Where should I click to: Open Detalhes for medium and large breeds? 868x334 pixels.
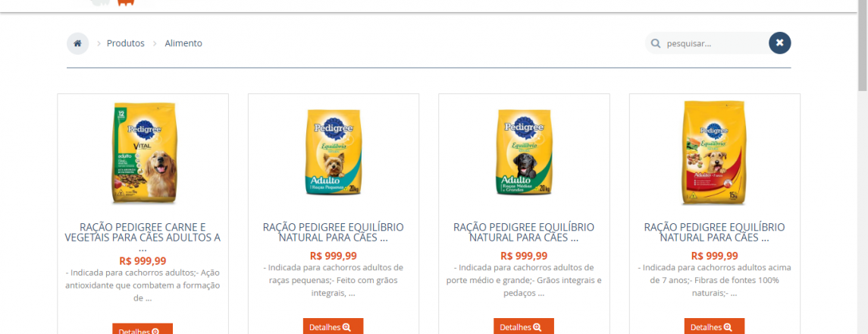pos(524,326)
